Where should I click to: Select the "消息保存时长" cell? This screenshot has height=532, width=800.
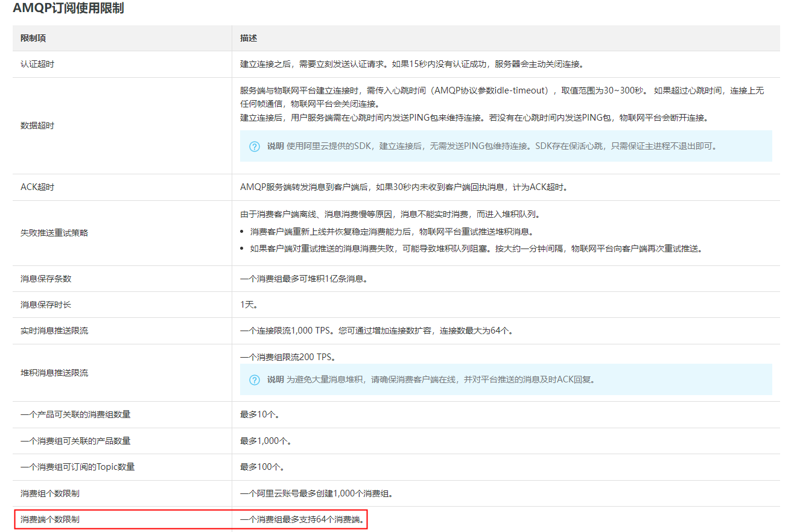tap(122, 305)
